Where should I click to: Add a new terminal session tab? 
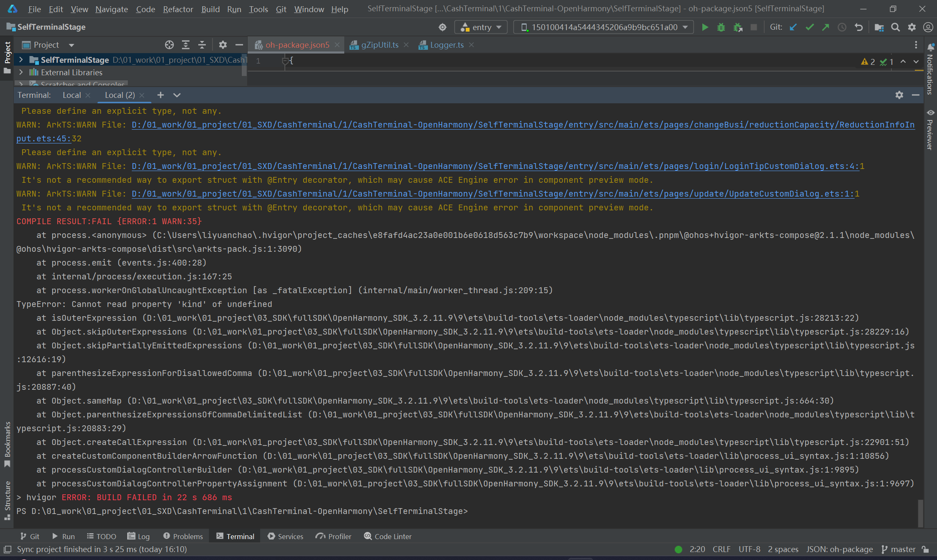click(x=160, y=95)
